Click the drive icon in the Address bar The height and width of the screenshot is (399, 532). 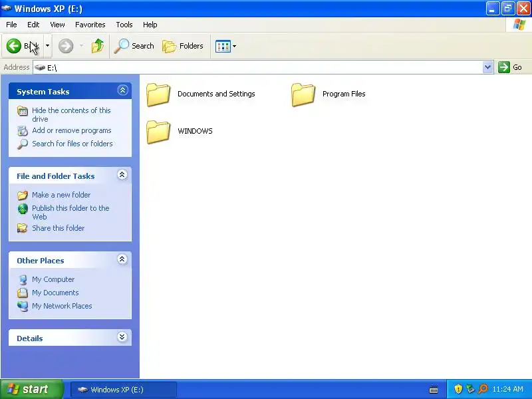40,67
